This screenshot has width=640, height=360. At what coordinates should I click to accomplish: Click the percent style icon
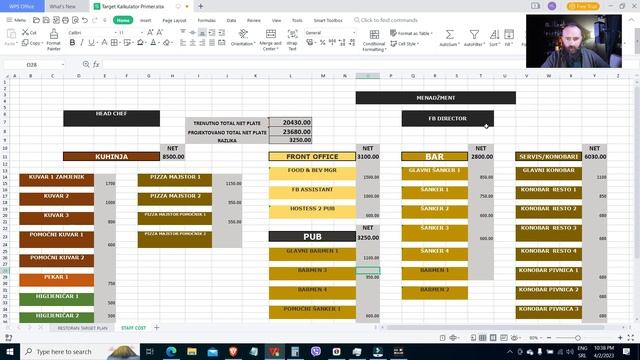pos(322,42)
